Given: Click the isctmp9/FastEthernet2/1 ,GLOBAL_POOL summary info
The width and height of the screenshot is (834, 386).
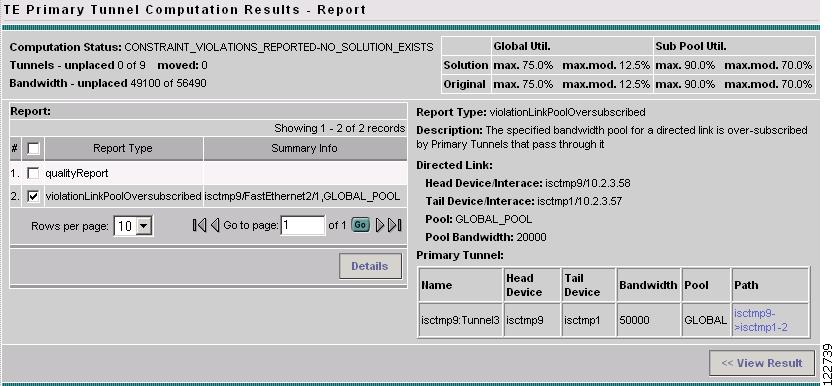Looking at the screenshot, I should (302, 197).
